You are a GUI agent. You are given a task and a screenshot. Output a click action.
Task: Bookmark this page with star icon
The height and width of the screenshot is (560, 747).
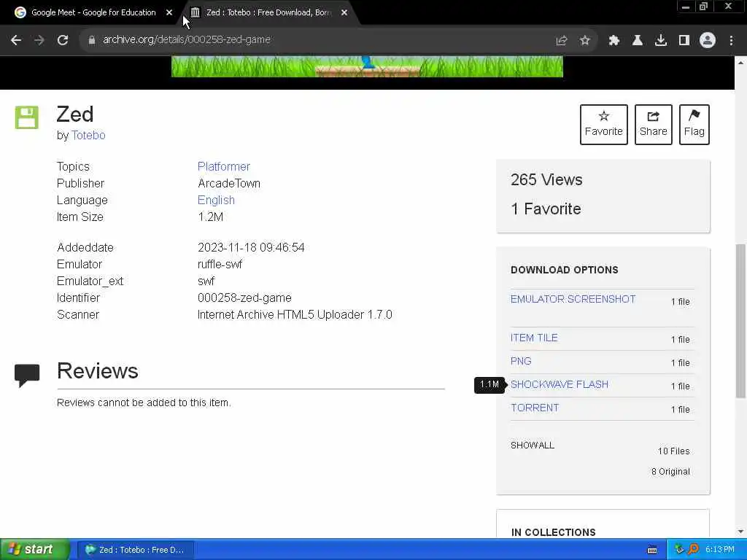tap(585, 41)
